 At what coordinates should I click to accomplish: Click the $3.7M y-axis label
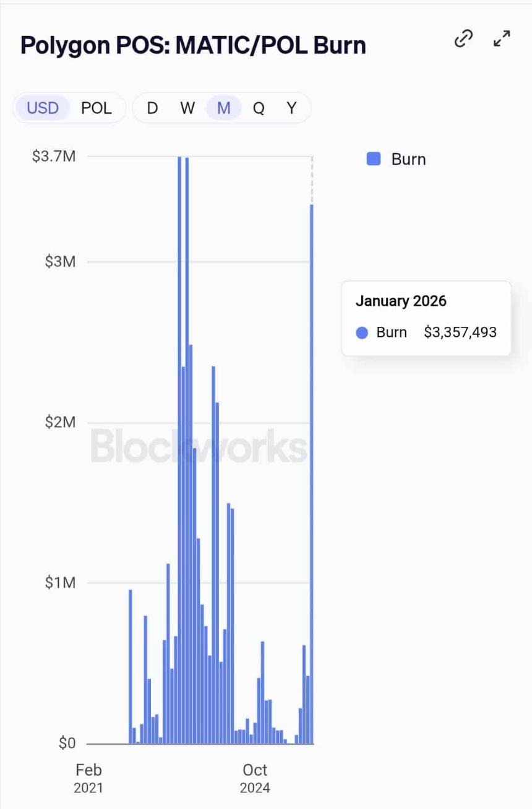pos(54,156)
